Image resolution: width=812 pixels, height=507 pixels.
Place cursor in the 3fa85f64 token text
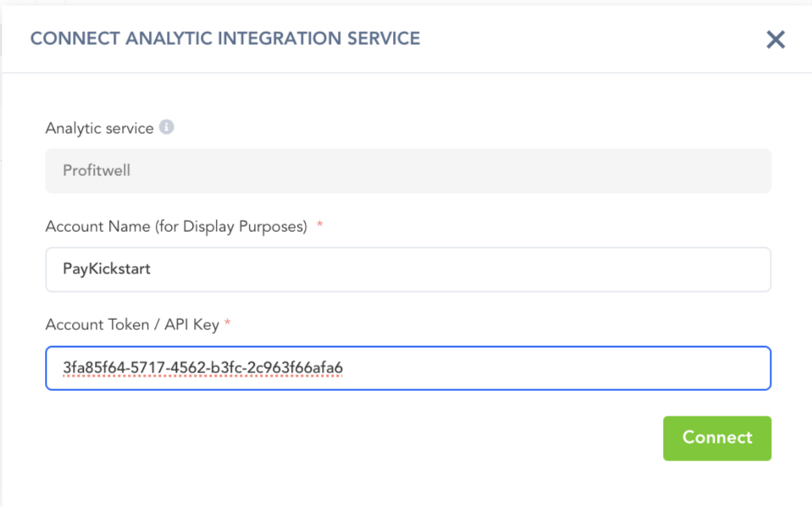click(x=202, y=368)
